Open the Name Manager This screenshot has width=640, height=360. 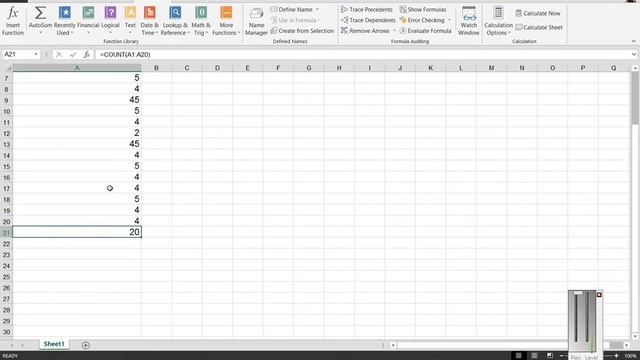256,21
